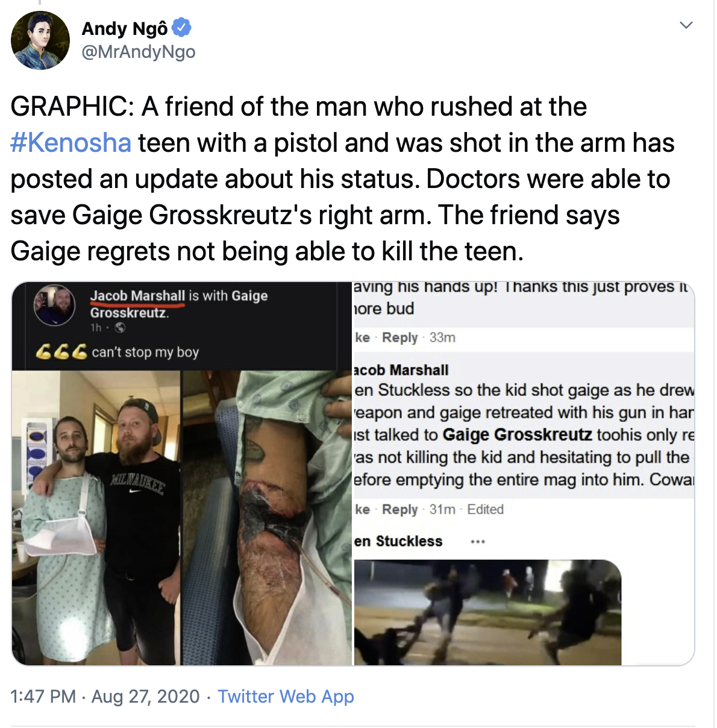Open the #Kenosha hashtag

point(70,143)
